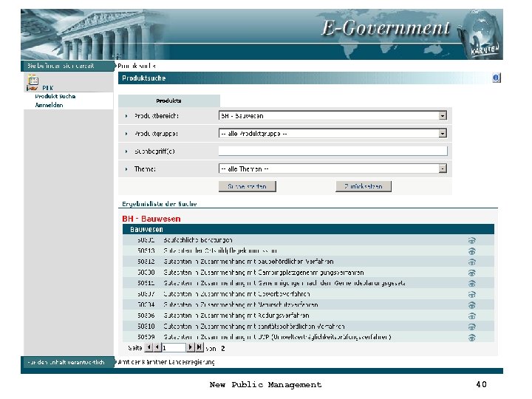Select row mentioning Ortsbildpflegekommission
Image resolution: width=532 pixels, height=399 pixels.
(x=308, y=251)
